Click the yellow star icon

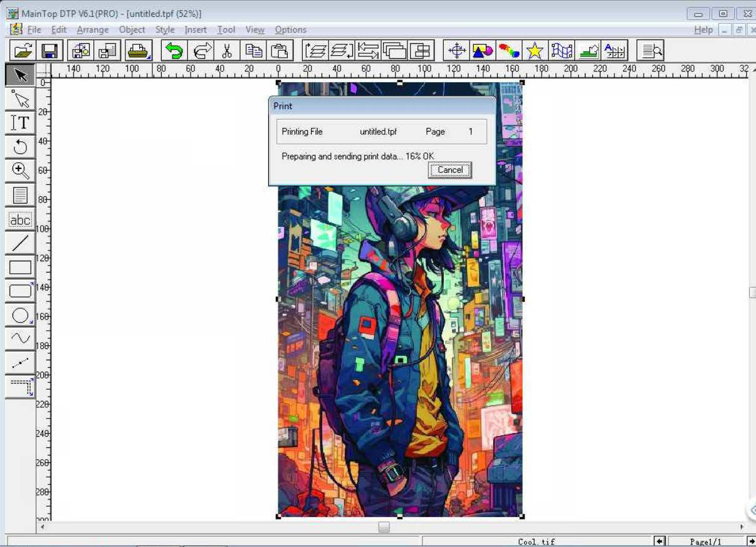[535, 50]
